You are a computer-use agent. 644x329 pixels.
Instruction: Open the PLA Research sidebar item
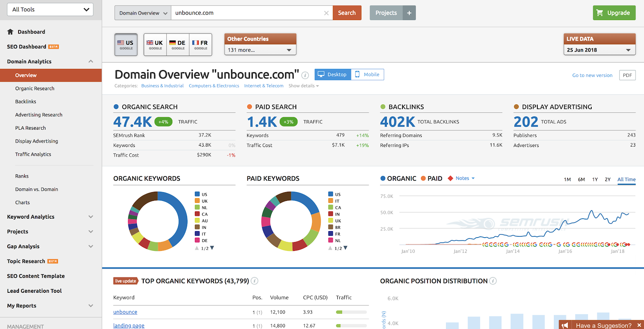(x=31, y=128)
